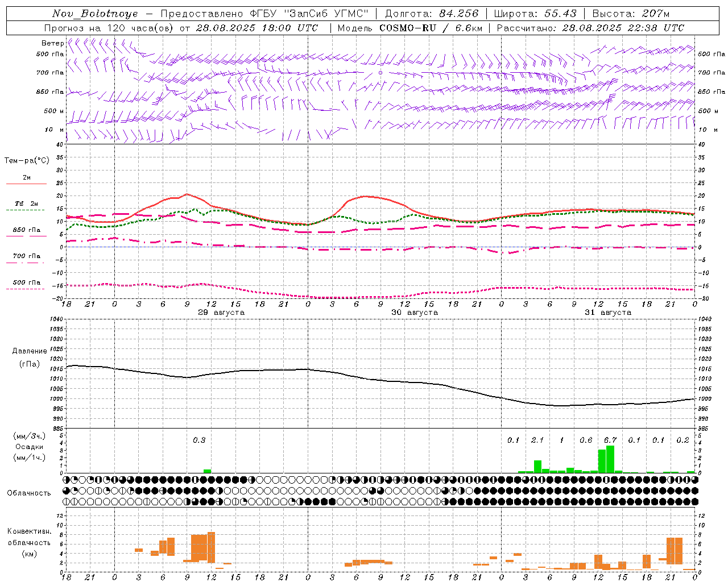Click the 0.2 precipitation value

(683, 440)
